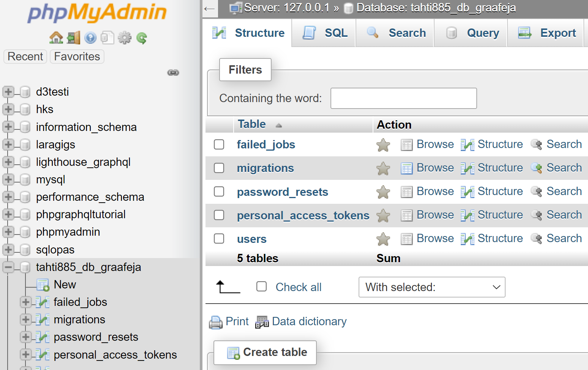
Task: Click the Structure icon for migrations row
Action: [x=467, y=168]
